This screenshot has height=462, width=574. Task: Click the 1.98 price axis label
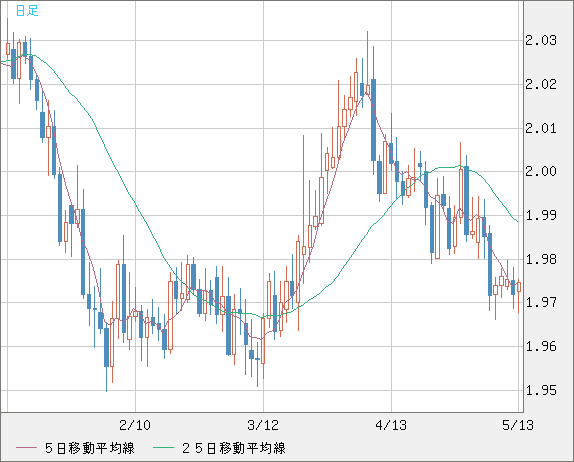coord(541,259)
